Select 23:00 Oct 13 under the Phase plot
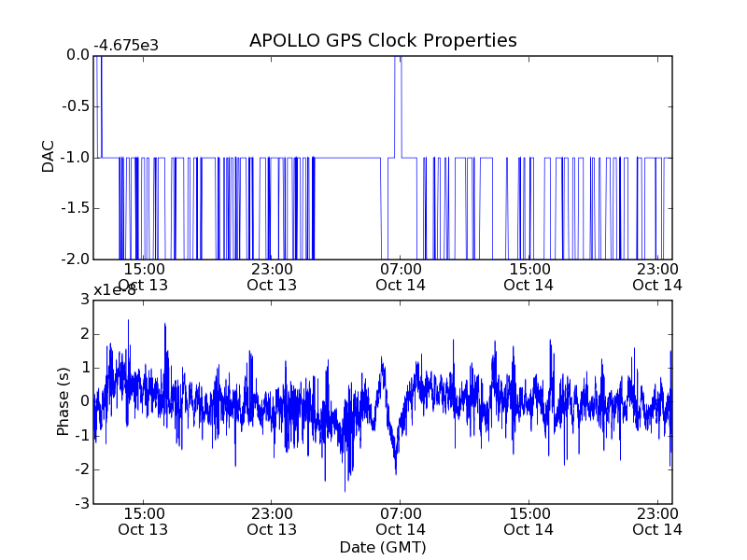The height and width of the screenshot is (560, 747). point(272,522)
